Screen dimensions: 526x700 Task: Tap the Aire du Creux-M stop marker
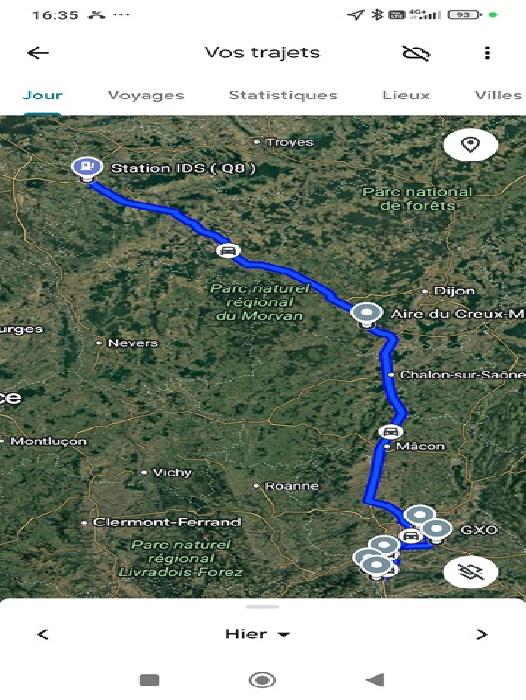[x=367, y=314]
